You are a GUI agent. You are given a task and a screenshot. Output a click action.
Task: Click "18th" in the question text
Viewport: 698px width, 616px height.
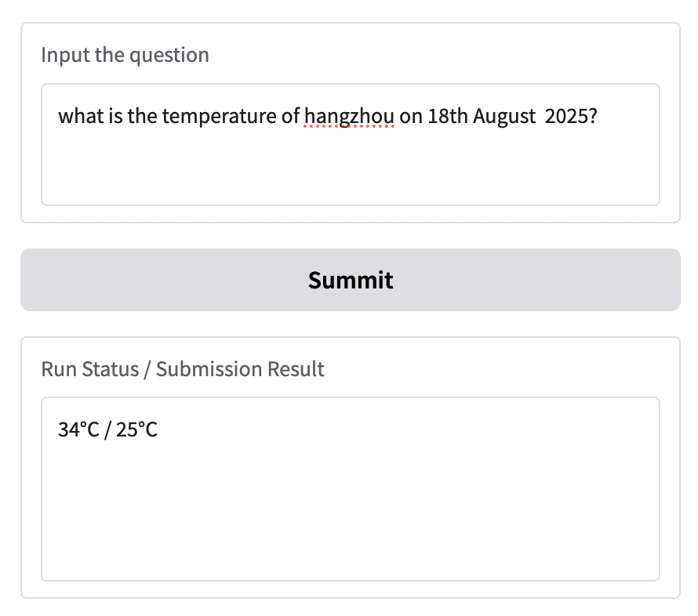(x=448, y=118)
